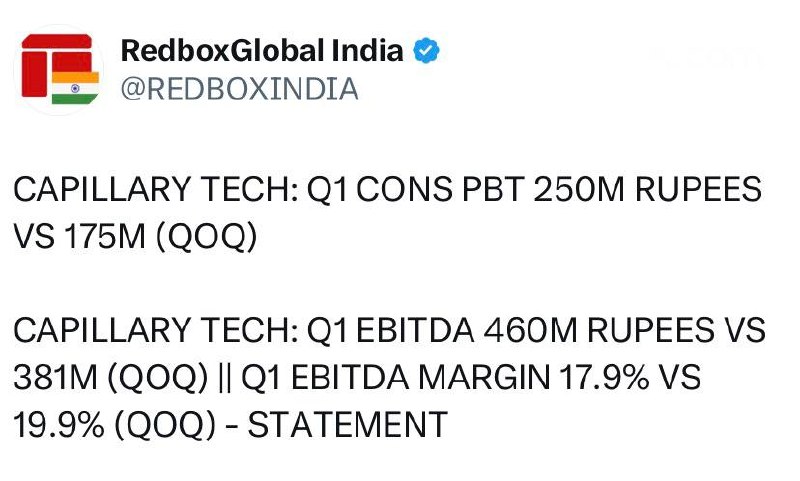This screenshot has height=481, width=800.
Task: Open the RedboxGlobal India profile avatar
Action: tap(59, 70)
